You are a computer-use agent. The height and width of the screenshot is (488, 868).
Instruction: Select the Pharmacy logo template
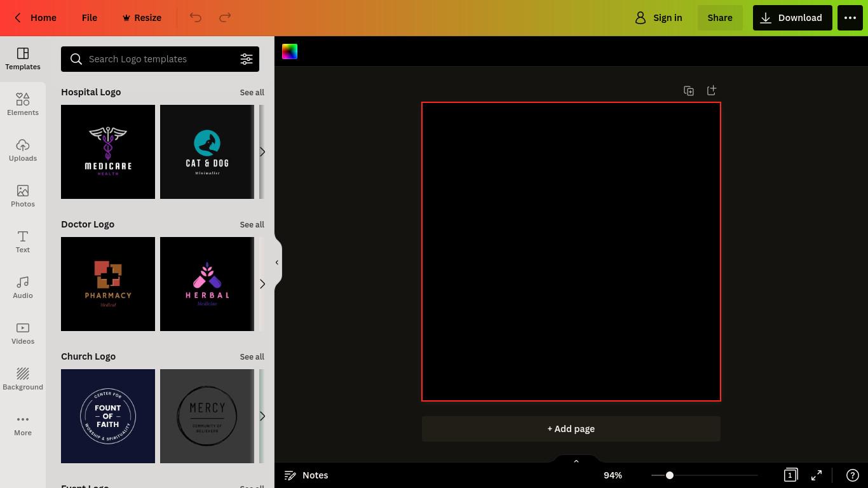pos(108,284)
